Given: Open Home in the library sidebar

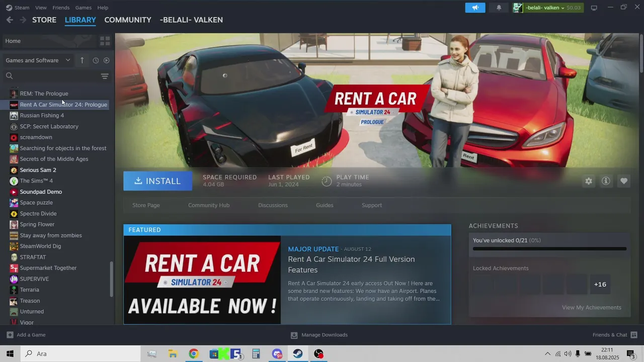Looking at the screenshot, I should (49, 41).
